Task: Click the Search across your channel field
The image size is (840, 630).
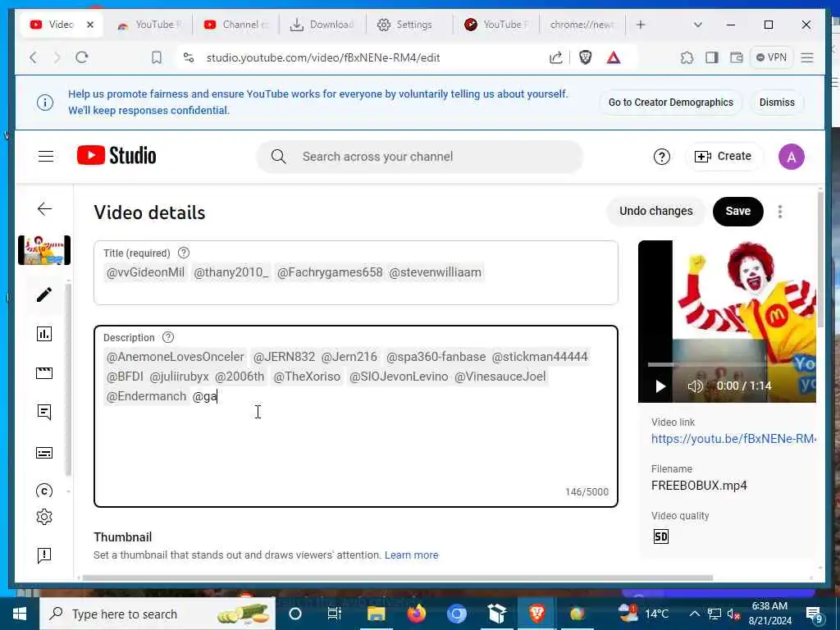Action: [419, 157]
